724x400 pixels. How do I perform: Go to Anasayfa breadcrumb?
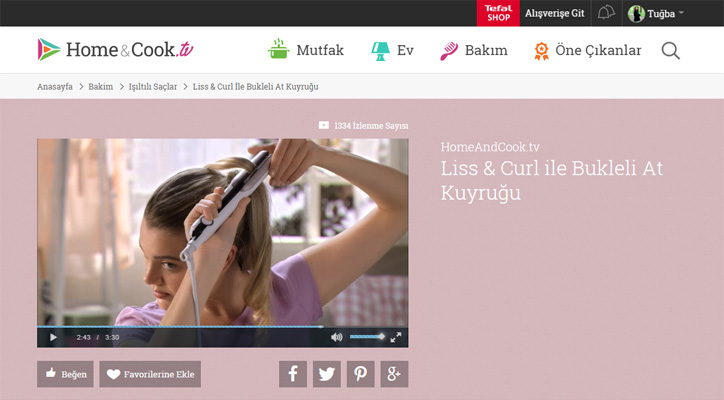(55, 86)
